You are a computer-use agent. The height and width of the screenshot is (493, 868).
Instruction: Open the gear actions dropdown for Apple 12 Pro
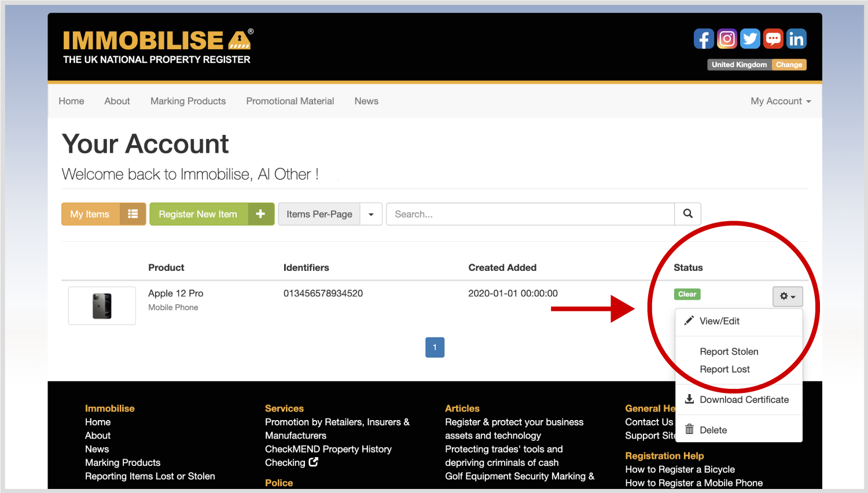[x=788, y=296]
